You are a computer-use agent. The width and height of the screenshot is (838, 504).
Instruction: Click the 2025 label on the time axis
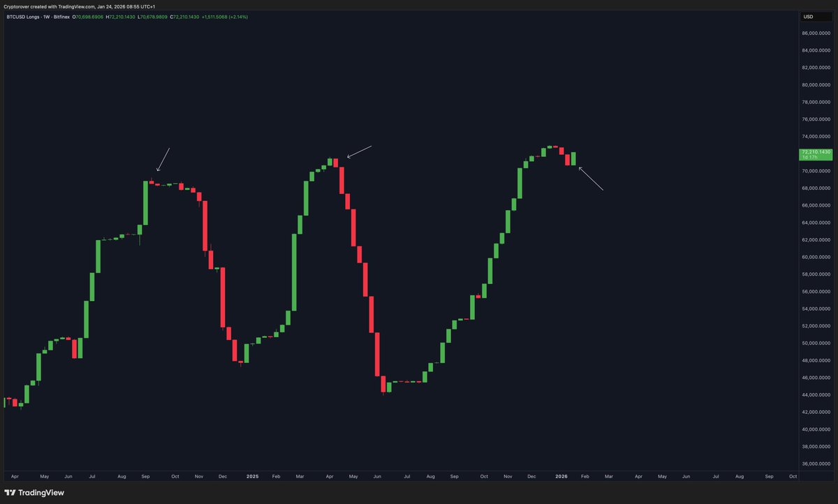pyautogui.click(x=252, y=476)
